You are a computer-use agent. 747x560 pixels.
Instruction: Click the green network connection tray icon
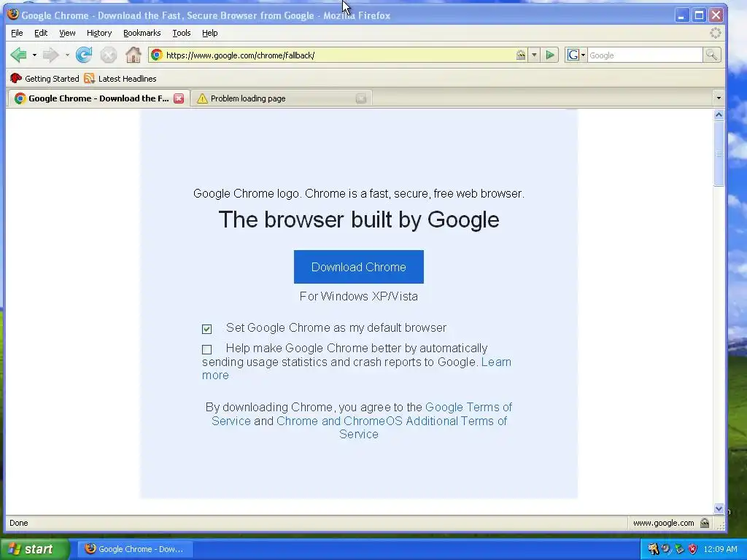[x=679, y=549]
